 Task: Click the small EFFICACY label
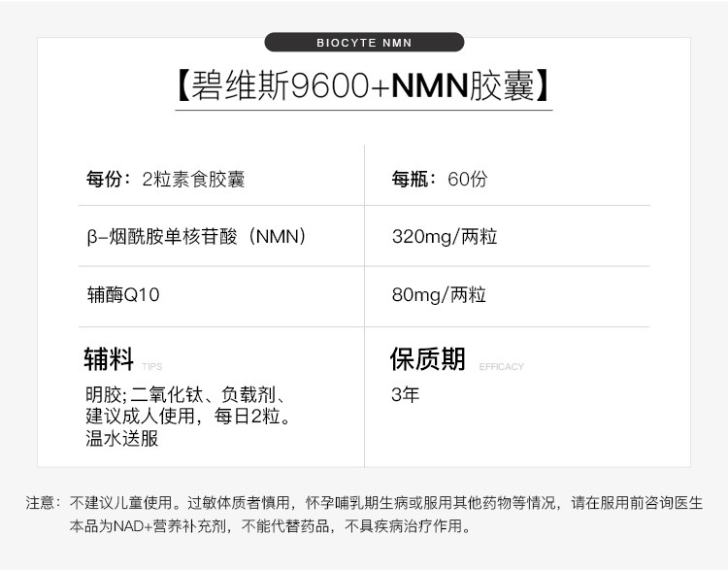point(501,366)
